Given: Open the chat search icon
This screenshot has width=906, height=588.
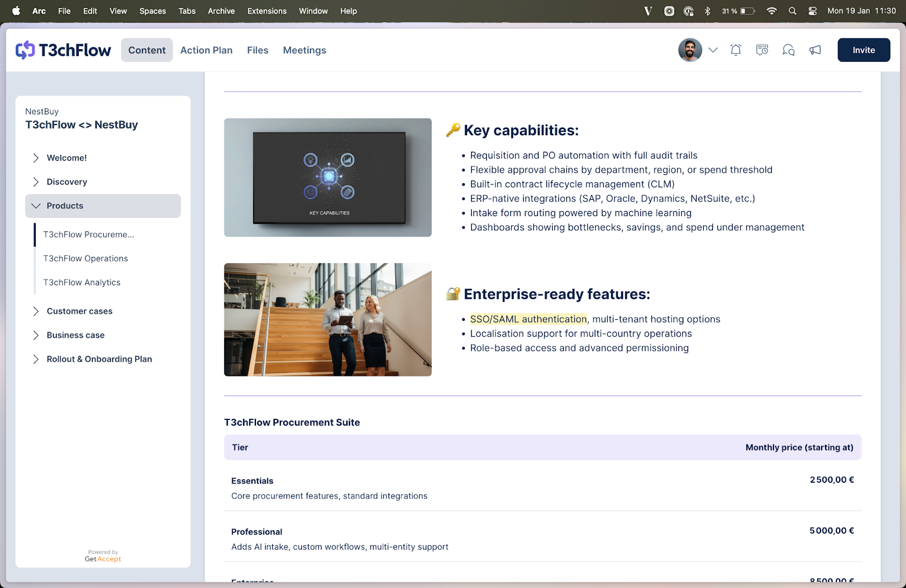Looking at the screenshot, I should [788, 50].
